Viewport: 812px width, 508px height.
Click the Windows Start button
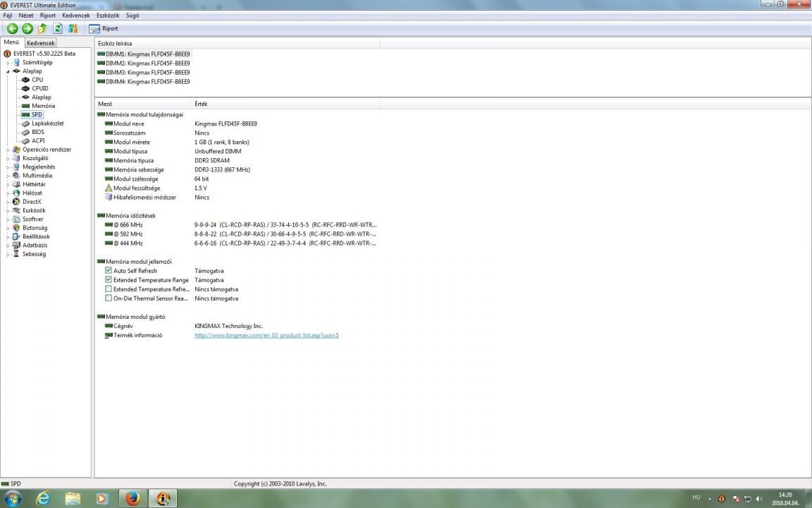click(x=13, y=498)
